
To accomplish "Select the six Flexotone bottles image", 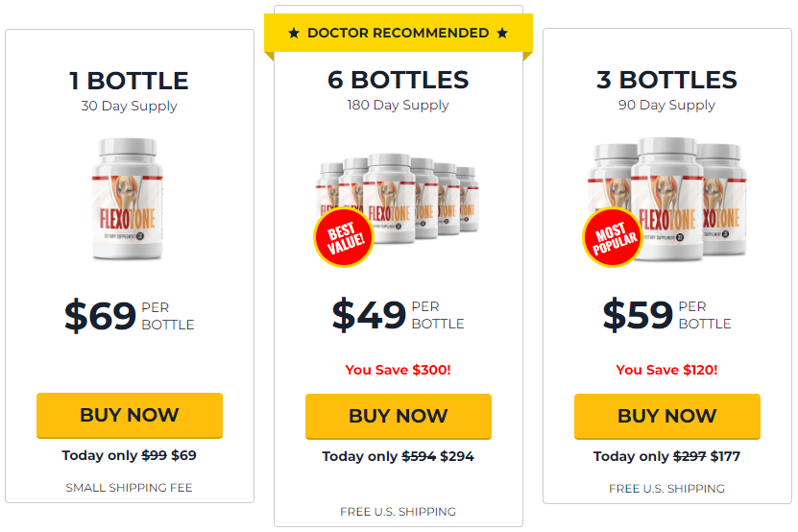I will 398,199.
